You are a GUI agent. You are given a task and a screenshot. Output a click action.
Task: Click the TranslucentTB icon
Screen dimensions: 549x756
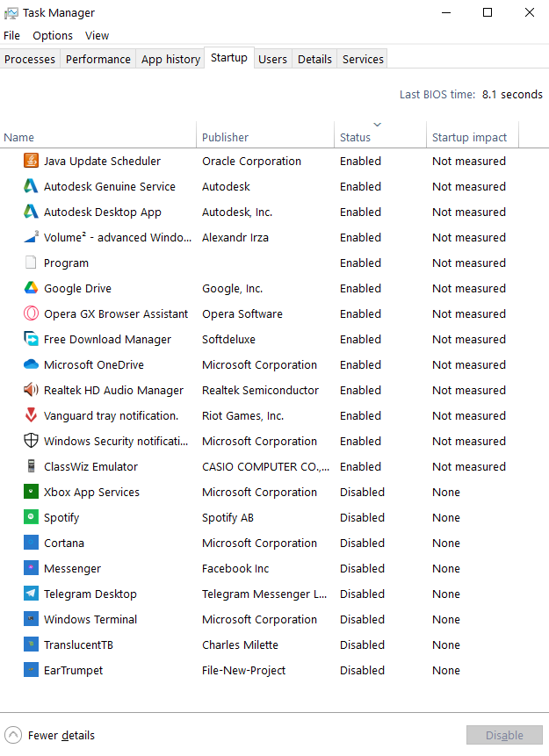(31, 645)
